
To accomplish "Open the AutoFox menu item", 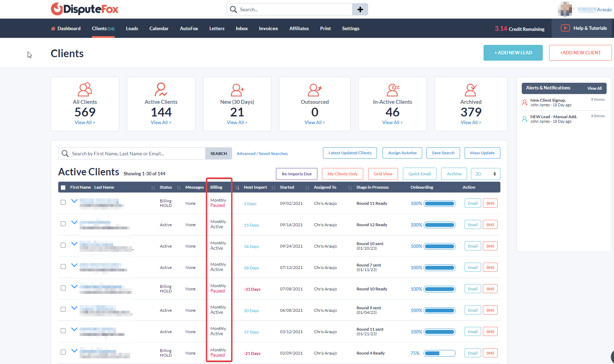I will pos(189,28).
